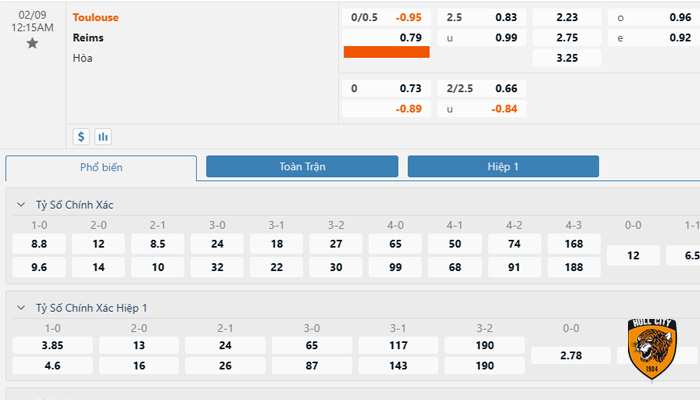Image resolution: width=700 pixels, height=400 pixels.
Task: Open the bar chart statistics icon
Action: pyautogui.click(x=103, y=136)
